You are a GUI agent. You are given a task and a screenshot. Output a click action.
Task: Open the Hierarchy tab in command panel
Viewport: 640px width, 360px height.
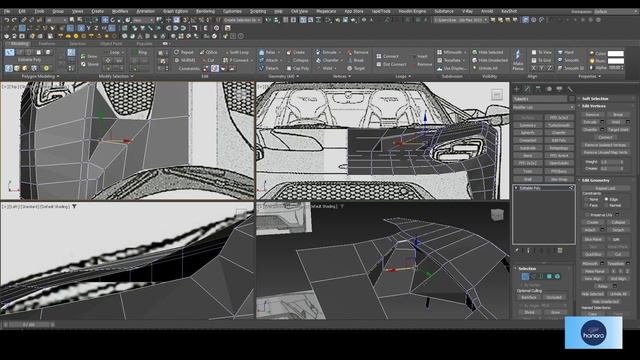pyautogui.click(x=538, y=89)
